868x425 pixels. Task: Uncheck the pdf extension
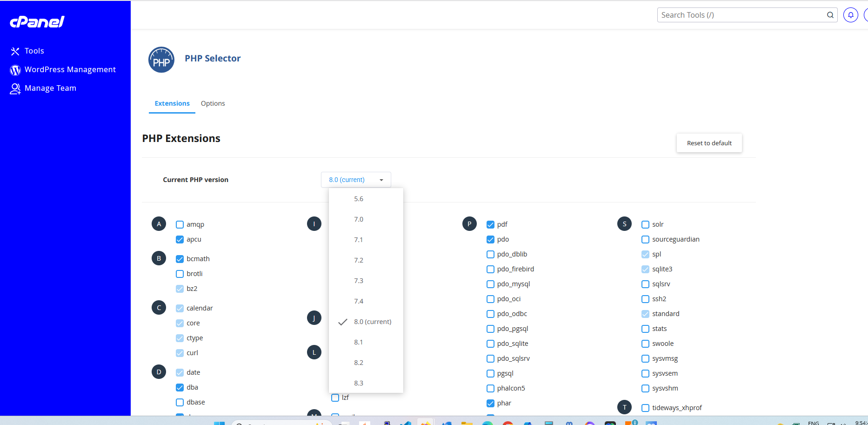tap(490, 224)
